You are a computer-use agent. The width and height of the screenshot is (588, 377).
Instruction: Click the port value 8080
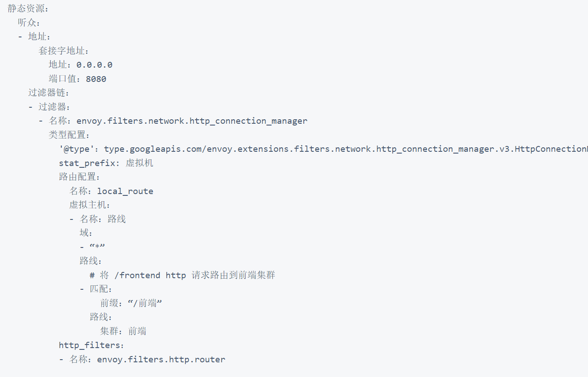pos(96,79)
